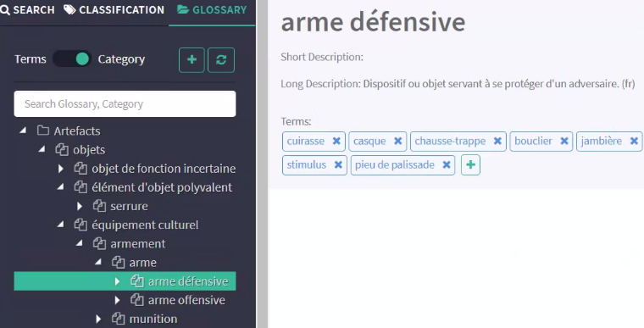This screenshot has width=644, height=328.
Task: Remove the jambière term
Action: pos(634,141)
